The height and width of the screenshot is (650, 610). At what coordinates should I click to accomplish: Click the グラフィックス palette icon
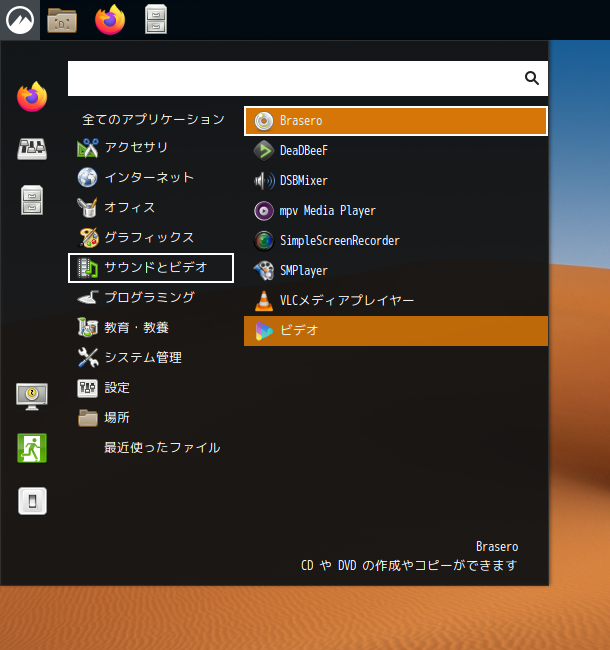tap(88, 238)
